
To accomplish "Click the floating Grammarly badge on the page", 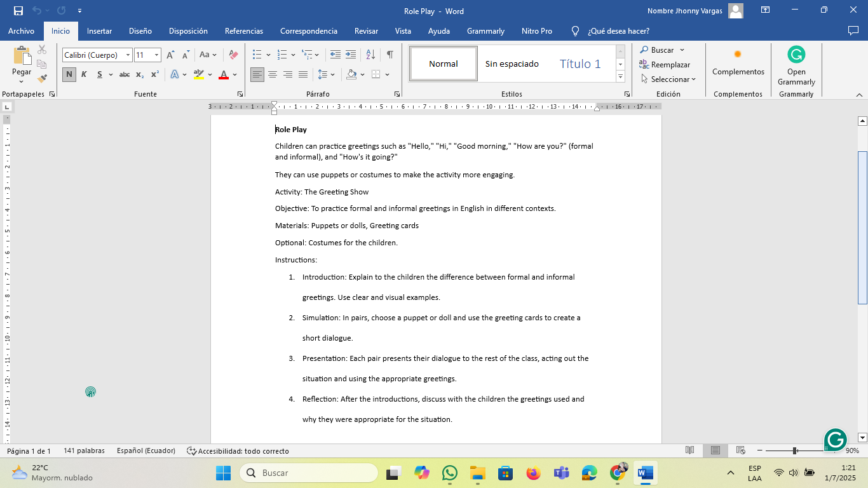I will coord(836,439).
